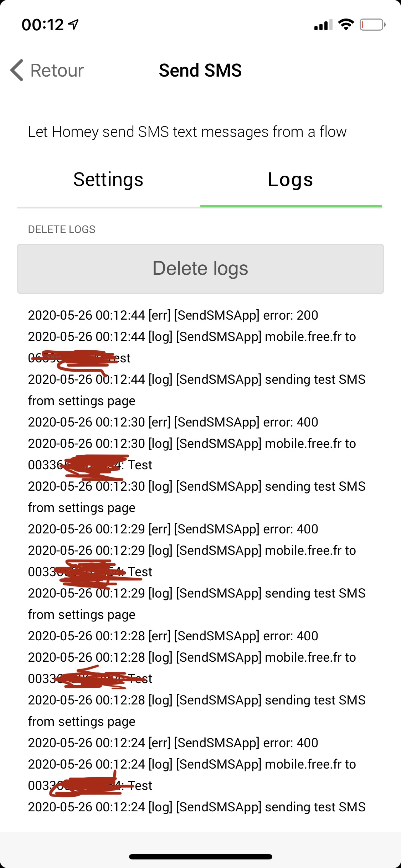Tap the battery indicator icon
The height and width of the screenshot is (868, 401).
click(372, 25)
